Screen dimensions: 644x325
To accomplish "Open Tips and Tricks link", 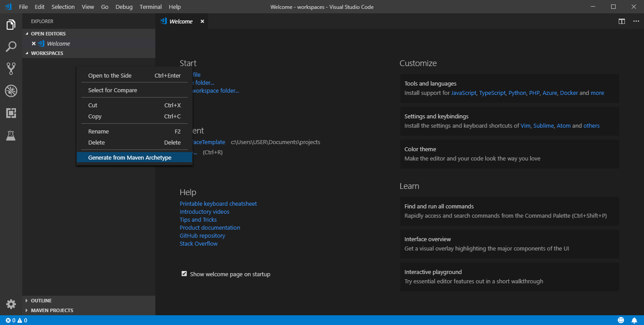I will click(198, 219).
